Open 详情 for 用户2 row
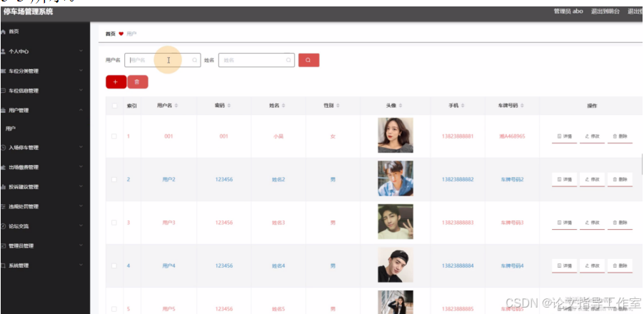This screenshot has width=644, height=314. pyautogui.click(x=564, y=179)
